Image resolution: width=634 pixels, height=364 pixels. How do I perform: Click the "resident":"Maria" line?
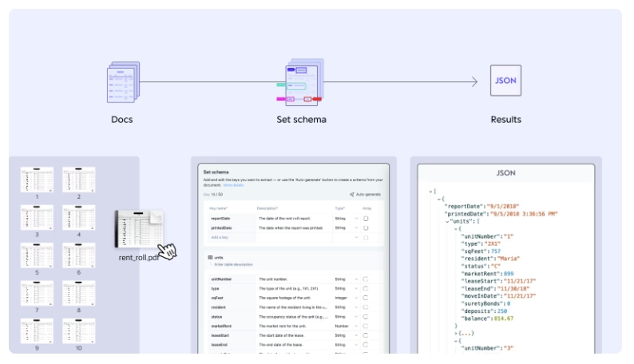point(490,259)
